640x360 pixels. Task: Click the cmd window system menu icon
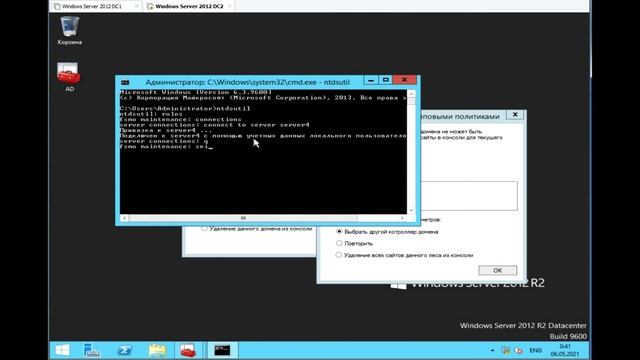125,82
